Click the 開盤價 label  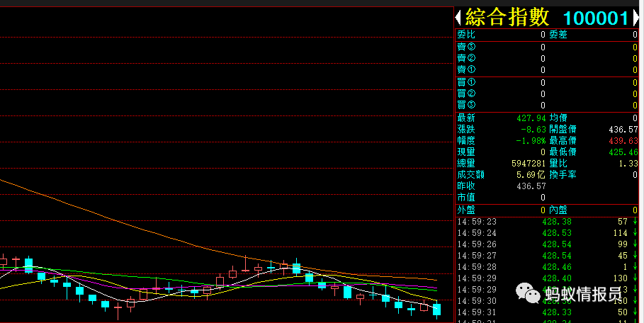(x=563, y=130)
